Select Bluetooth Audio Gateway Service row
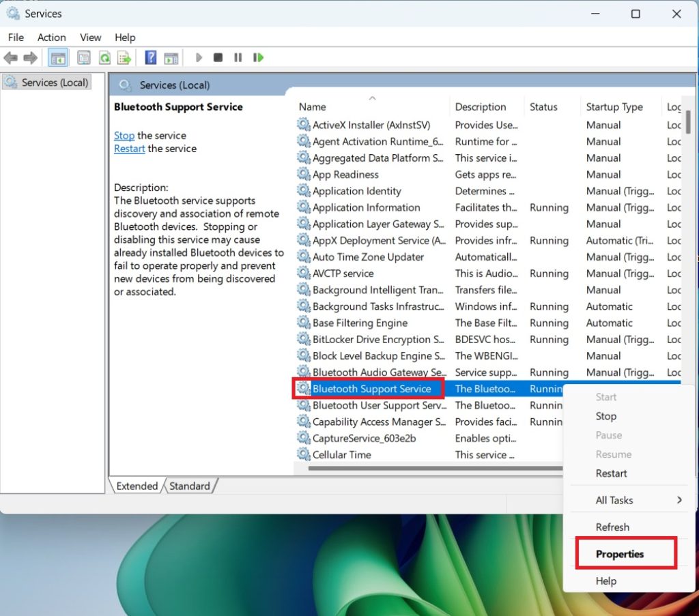 [487, 372]
